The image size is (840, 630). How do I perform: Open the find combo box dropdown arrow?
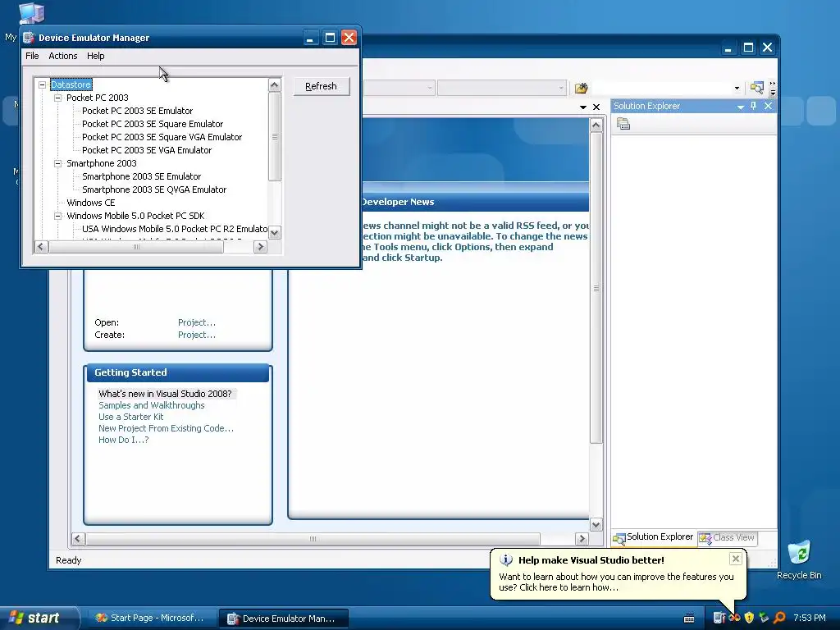[x=737, y=88]
